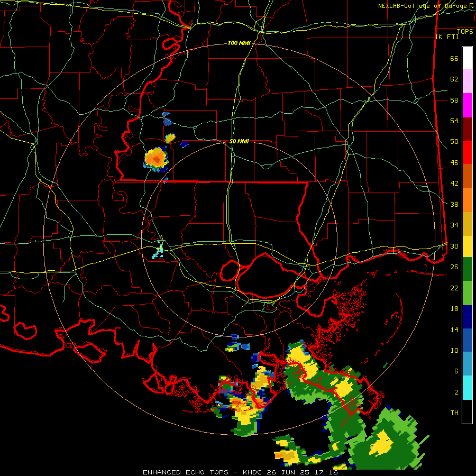Click the yellow swatch between 34 and 30

point(467,246)
